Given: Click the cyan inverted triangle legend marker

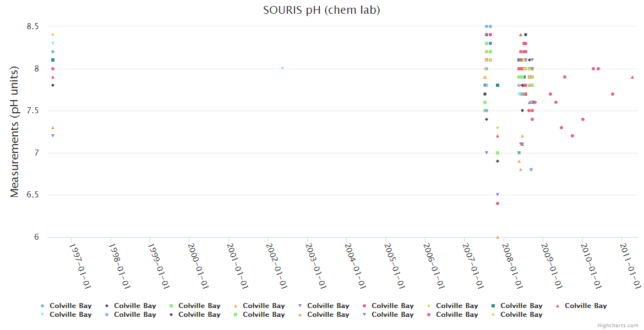Looking at the screenshot, I should tap(42, 315).
